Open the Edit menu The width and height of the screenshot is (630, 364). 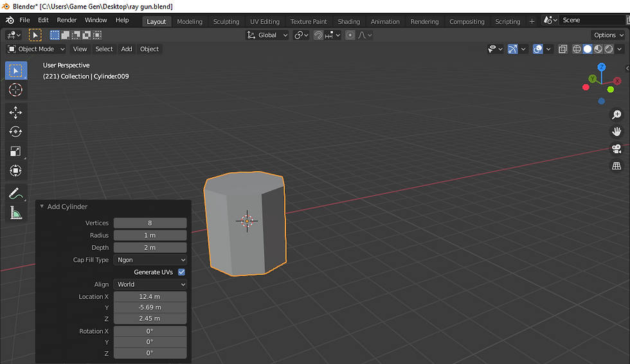[44, 20]
